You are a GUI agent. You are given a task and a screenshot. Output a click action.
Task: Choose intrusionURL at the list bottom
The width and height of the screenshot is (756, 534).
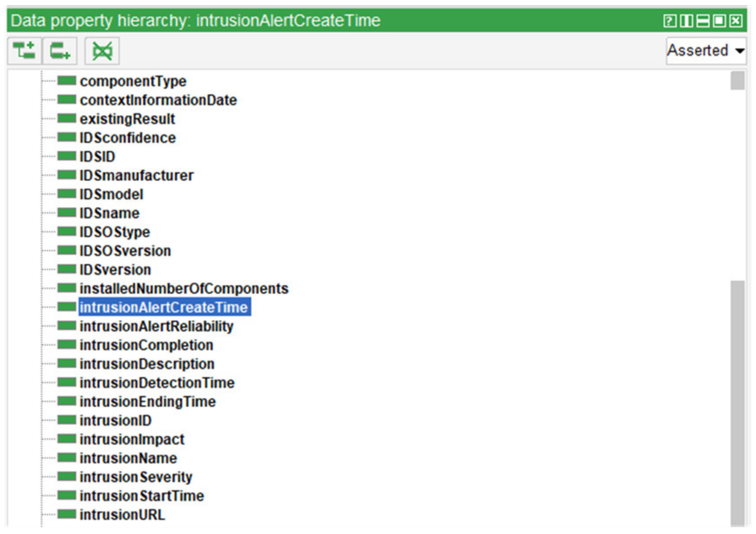122,515
